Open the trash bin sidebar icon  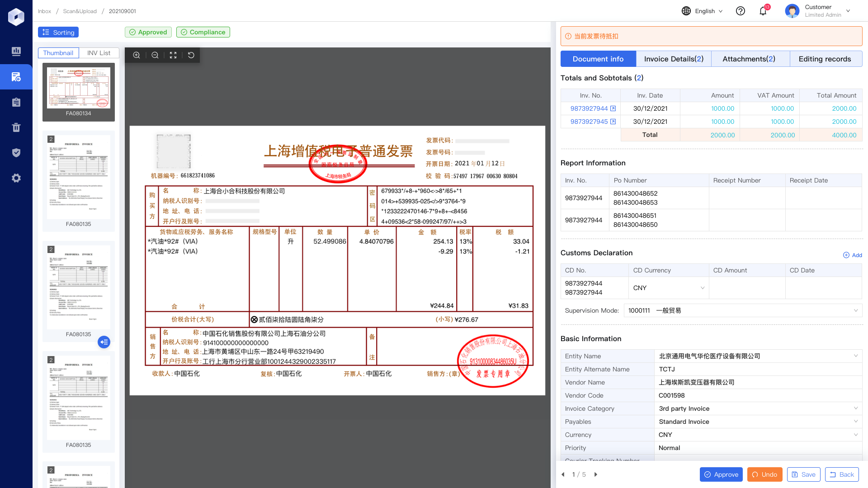[x=16, y=127]
